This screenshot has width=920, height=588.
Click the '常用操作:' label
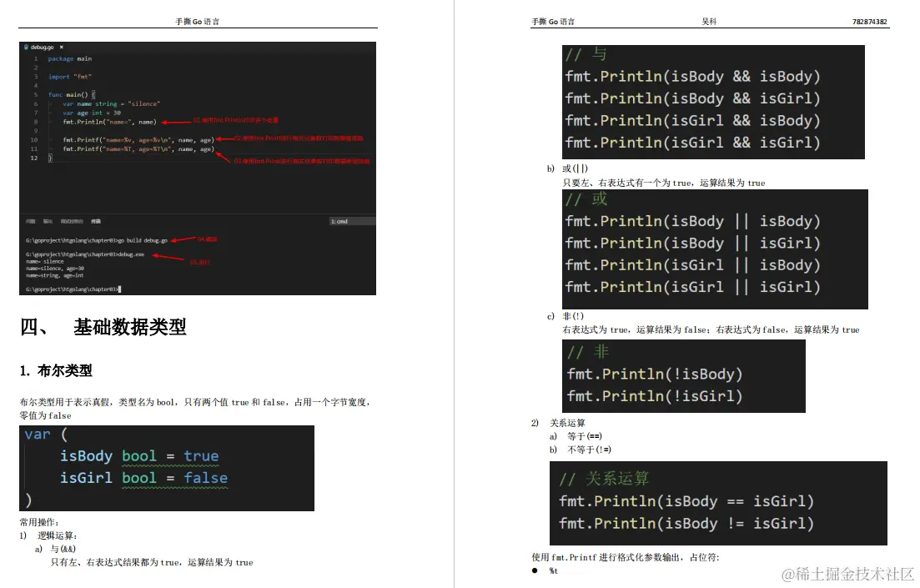click(x=39, y=522)
